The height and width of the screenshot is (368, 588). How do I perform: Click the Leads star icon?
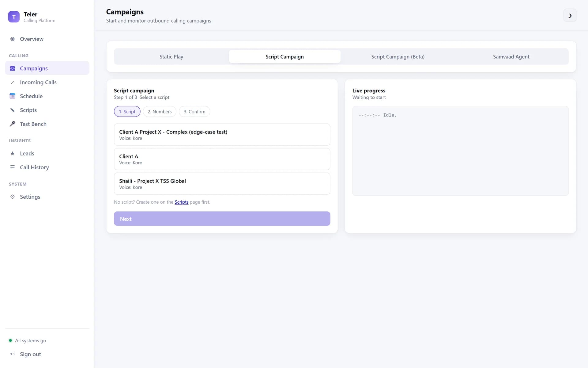13,153
